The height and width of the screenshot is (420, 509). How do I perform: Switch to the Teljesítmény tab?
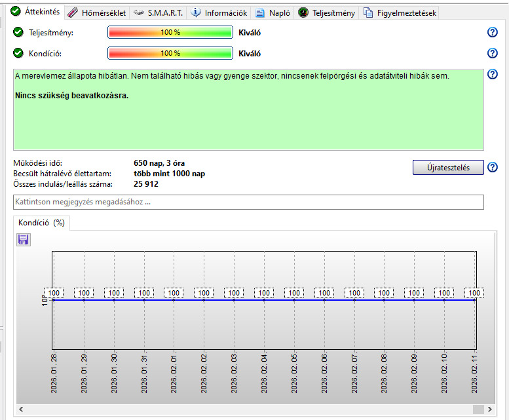[x=327, y=13]
